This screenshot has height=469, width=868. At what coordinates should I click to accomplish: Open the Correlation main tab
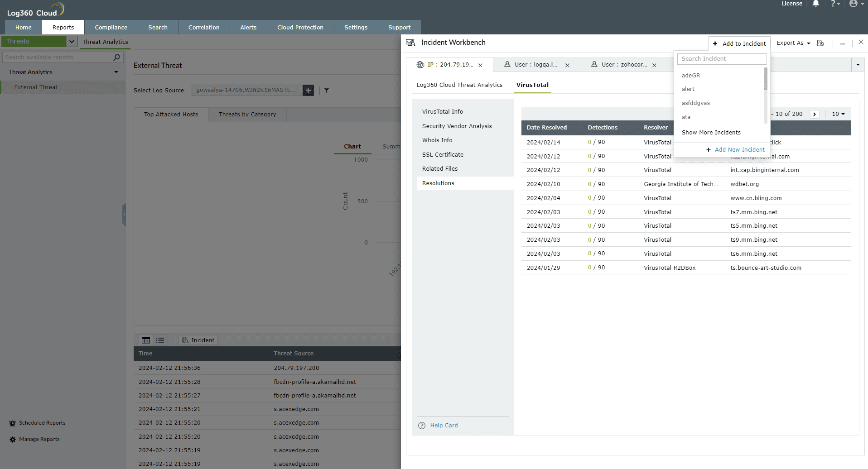[204, 27]
